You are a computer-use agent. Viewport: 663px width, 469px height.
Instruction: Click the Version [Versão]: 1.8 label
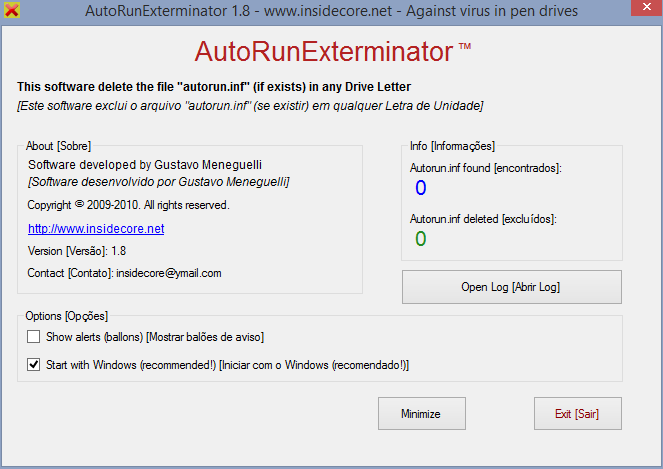pyautogui.click(x=77, y=251)
